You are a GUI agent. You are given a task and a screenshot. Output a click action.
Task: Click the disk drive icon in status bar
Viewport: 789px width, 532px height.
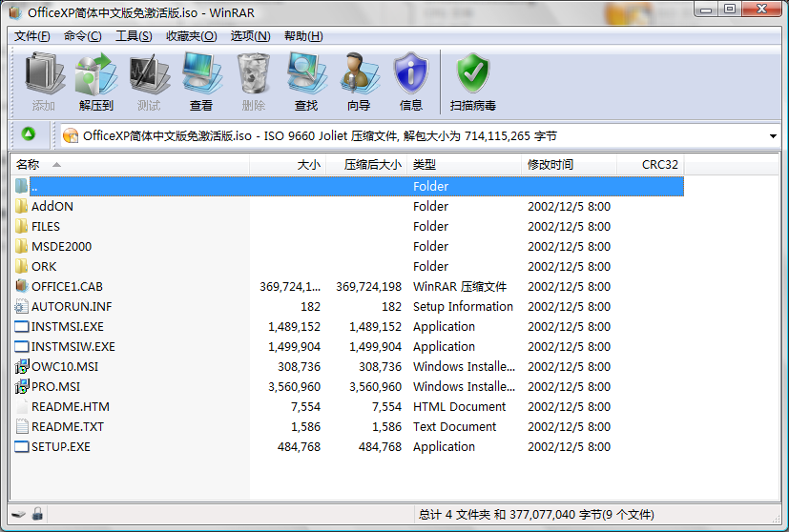(x=19, y=515)
